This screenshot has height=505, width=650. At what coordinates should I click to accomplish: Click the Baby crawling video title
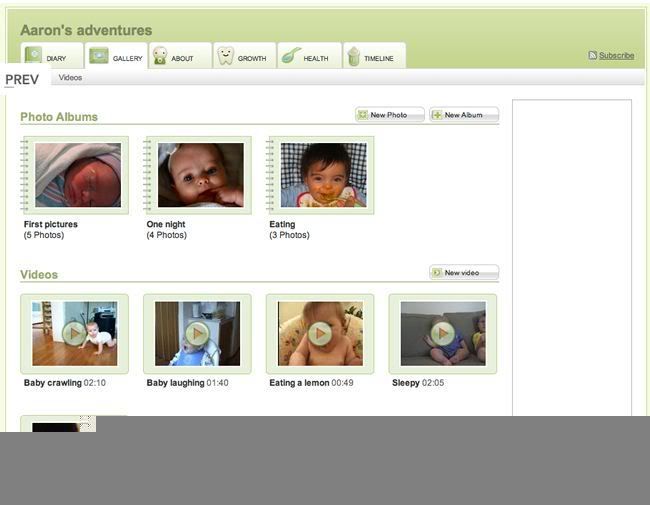coord(53,383)
